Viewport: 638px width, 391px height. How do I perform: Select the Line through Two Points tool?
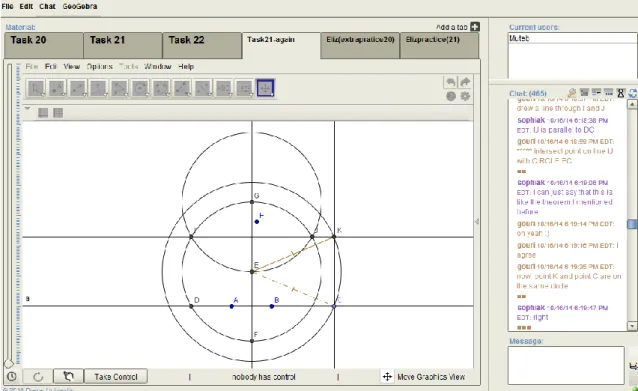pos(78,88)
